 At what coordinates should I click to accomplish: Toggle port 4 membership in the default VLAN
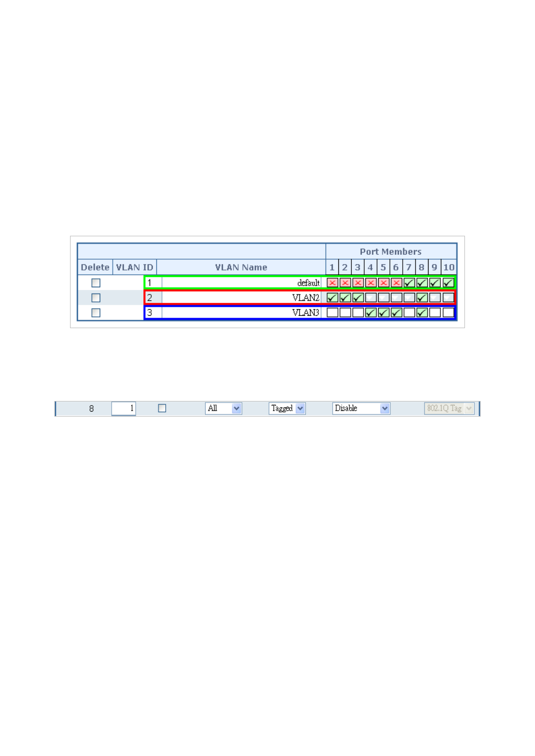pos(371,283)
